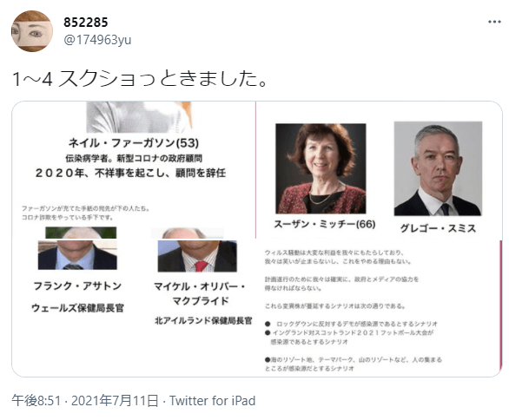This screenshot has width=509, height=420.
Task: Click the profile avatar with eyes
Action: [x=32, y=31]
